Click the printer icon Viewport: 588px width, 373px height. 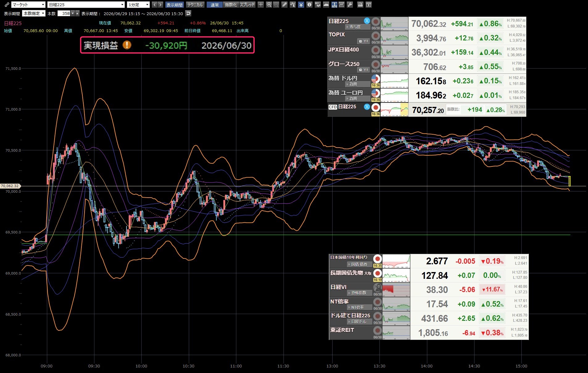click(x=360, y=5)
